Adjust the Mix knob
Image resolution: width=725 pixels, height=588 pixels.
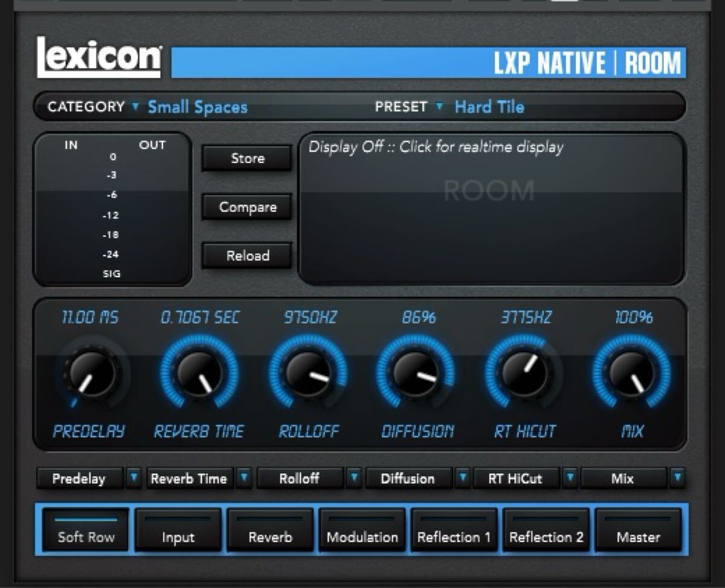click(631, 374)
